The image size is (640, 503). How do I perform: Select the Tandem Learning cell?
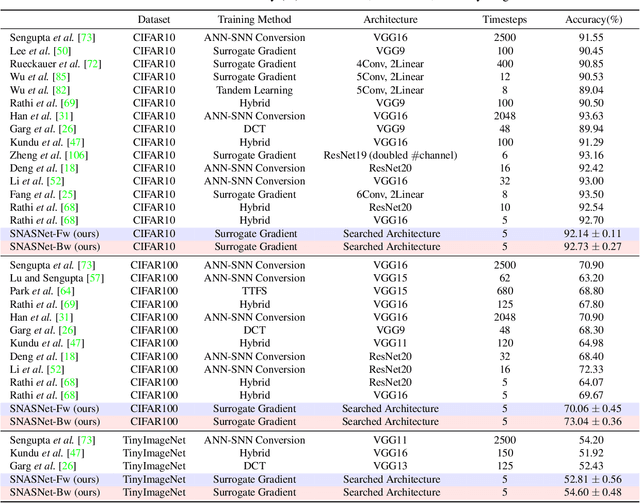(x=254, y=88)
